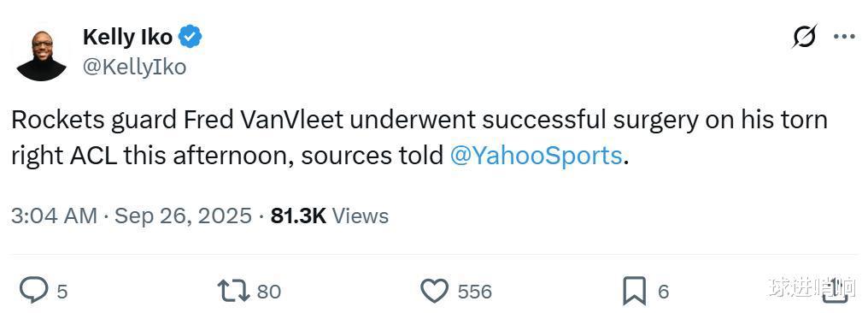Toggle the bookmark icon
This screenshot has width=868, height=313.
(634, 291)
